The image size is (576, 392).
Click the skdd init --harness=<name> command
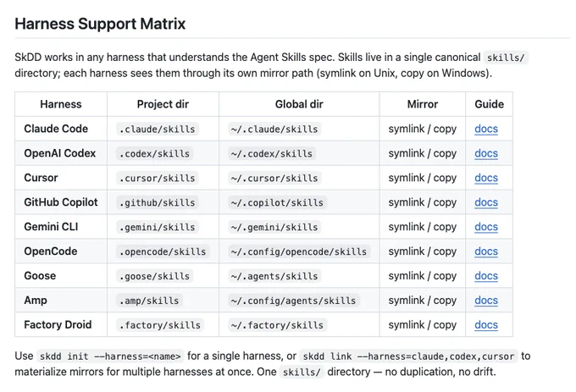click(x=110, y=356)
